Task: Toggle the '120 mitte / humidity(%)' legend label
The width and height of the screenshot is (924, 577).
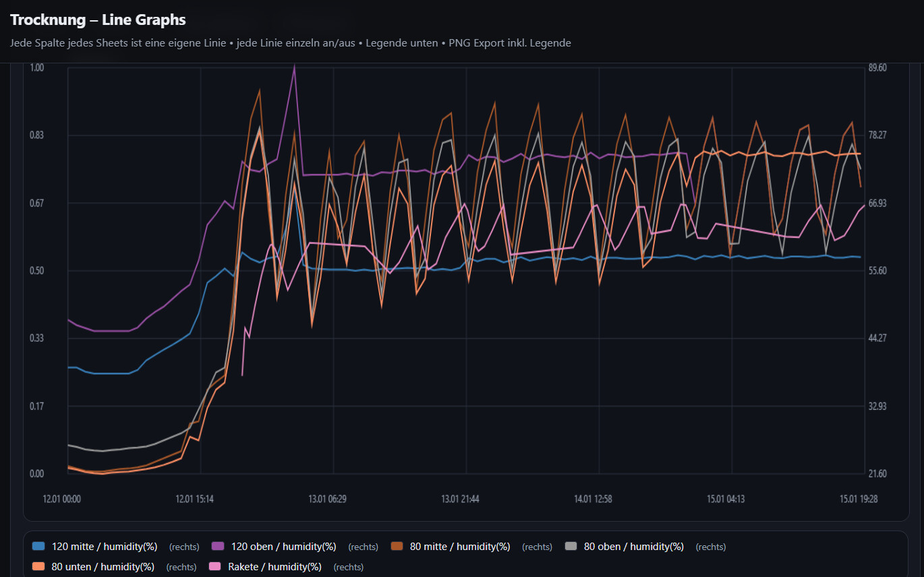Action: (104, 547)
